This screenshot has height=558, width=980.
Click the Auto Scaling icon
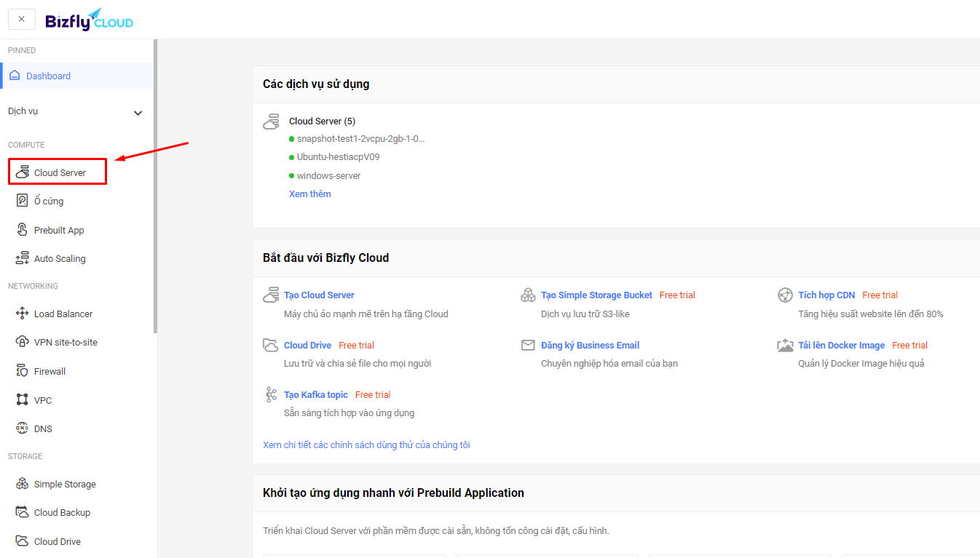click(x=22, y=258)
